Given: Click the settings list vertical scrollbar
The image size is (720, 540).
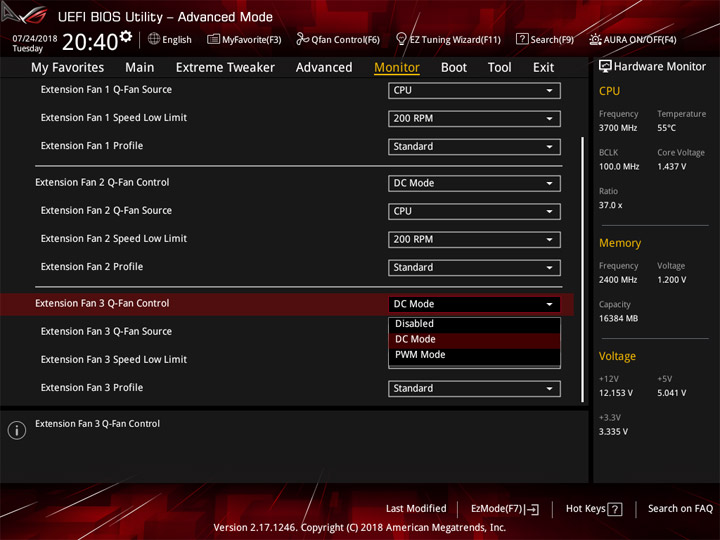Looking at the screenshot, I should [x=583, y=270].
